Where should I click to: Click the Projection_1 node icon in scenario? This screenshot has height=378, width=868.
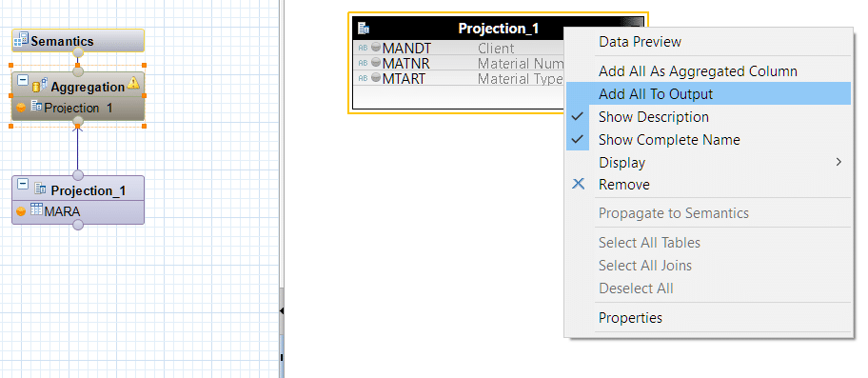(x=40, y=189)
